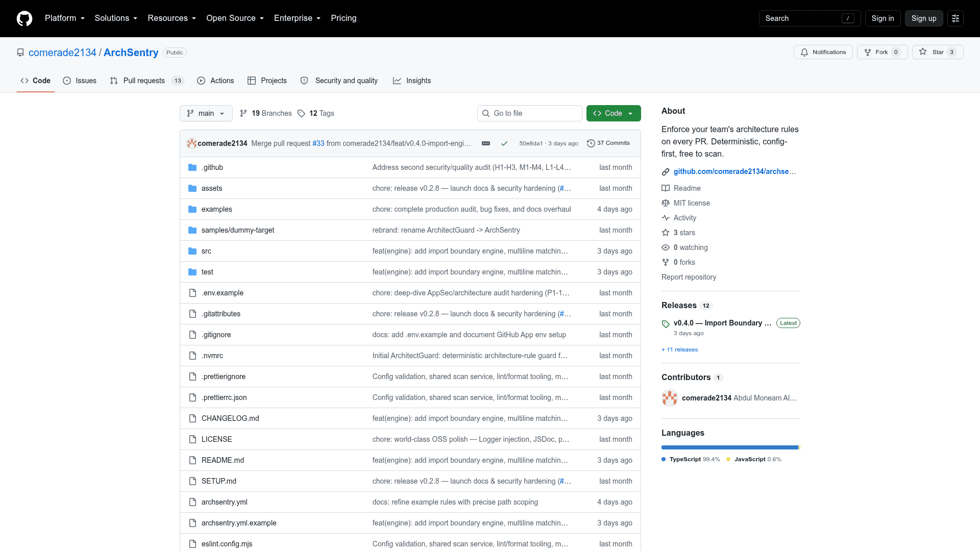
Task: Fork the ArchSentry repository
Action: [x=882, y=52]
